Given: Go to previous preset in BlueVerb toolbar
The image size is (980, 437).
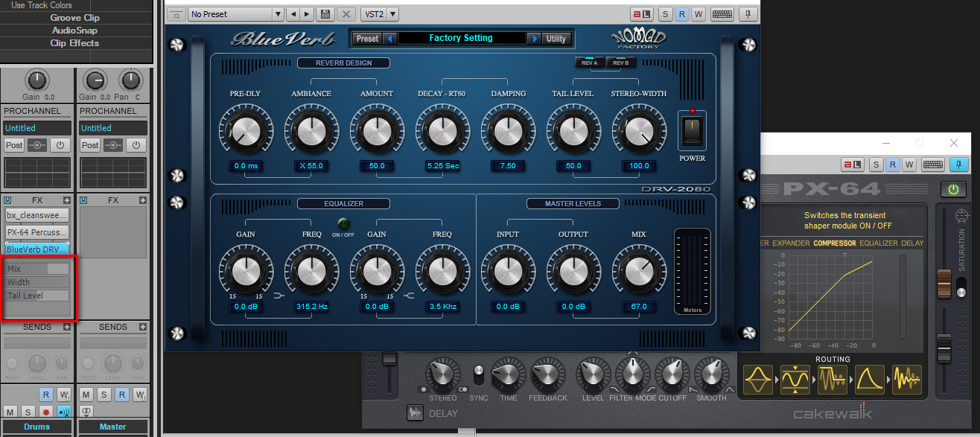Looking at the screenshot, I should (x=293, y=14).
